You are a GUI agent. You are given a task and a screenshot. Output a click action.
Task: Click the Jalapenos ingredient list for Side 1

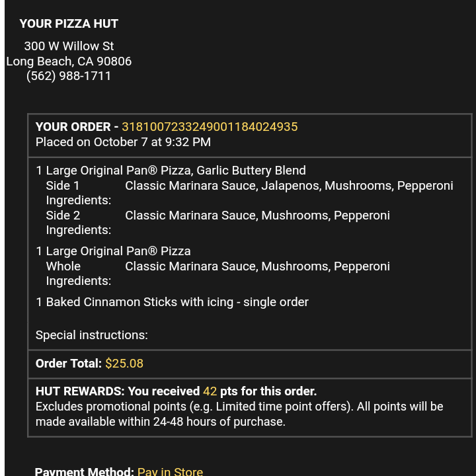coord(289,186)
